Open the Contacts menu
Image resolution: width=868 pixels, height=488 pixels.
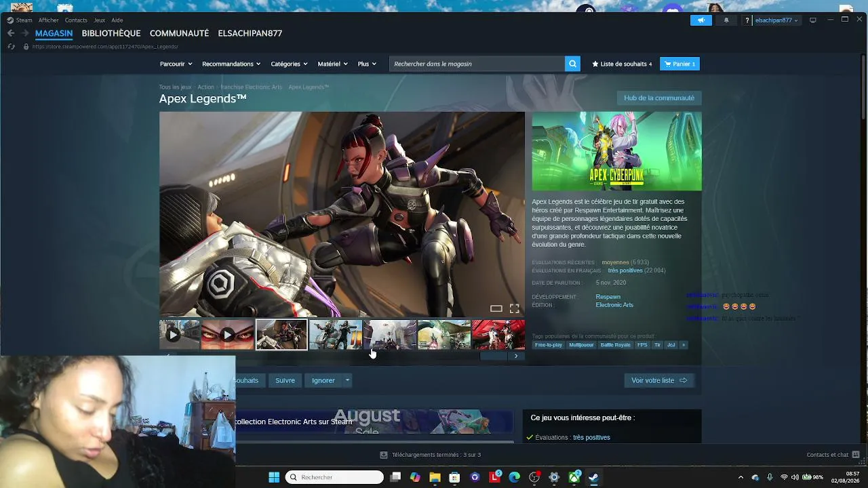click(x=76, y=20)
